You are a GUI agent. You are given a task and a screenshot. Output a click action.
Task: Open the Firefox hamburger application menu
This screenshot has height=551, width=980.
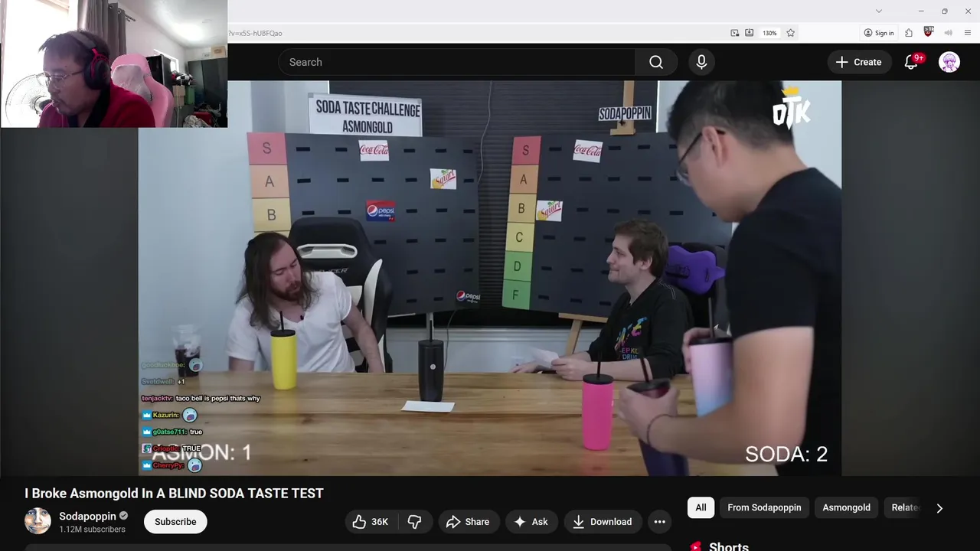pyautogui.click(x=969, y=33)
